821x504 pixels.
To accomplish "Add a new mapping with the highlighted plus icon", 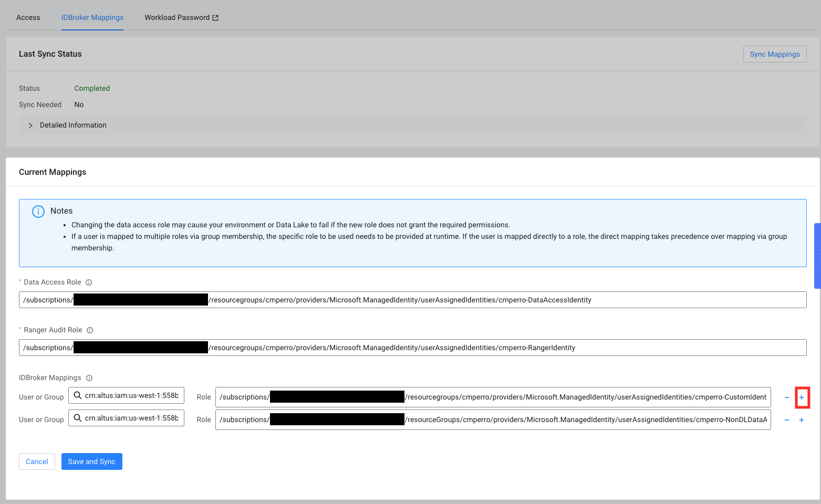I will 802,397.
